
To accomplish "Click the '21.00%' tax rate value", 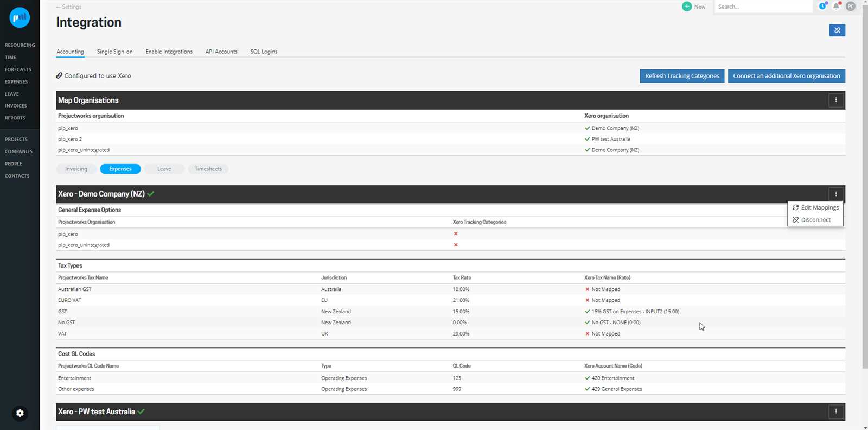I will pyautogui.click(x=461, y=300).
